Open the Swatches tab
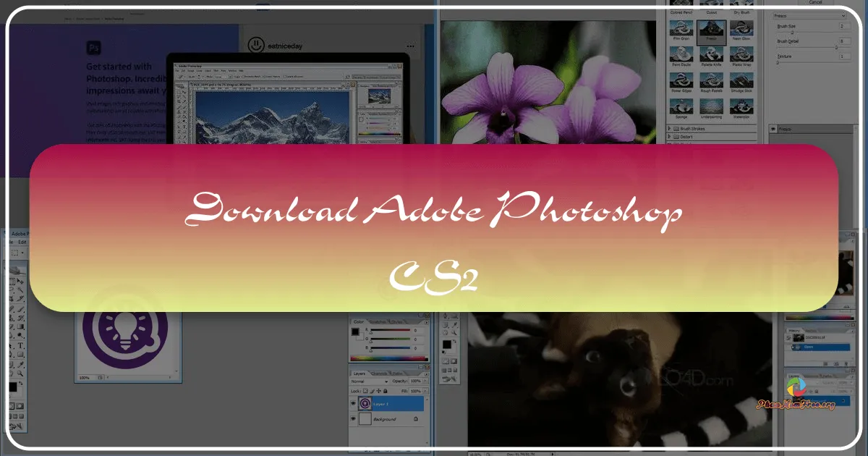Viewport: 868px width, 456px height. click(x=378, y=323)
